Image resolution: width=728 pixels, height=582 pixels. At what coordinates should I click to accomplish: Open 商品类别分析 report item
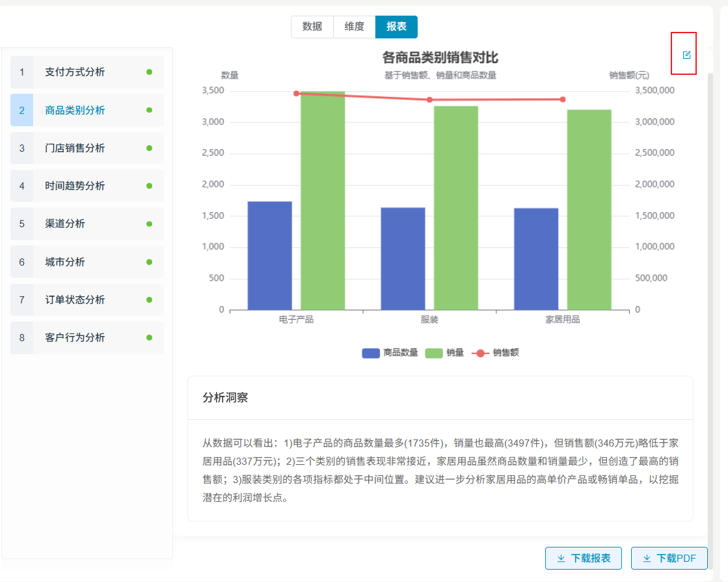click(87, 110)
